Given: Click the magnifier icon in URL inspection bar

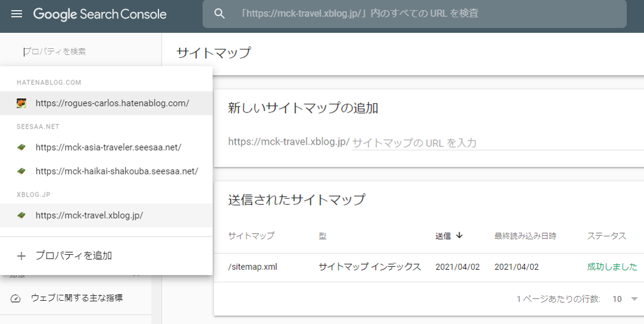Looking at the screenshot, I should 219,14.
